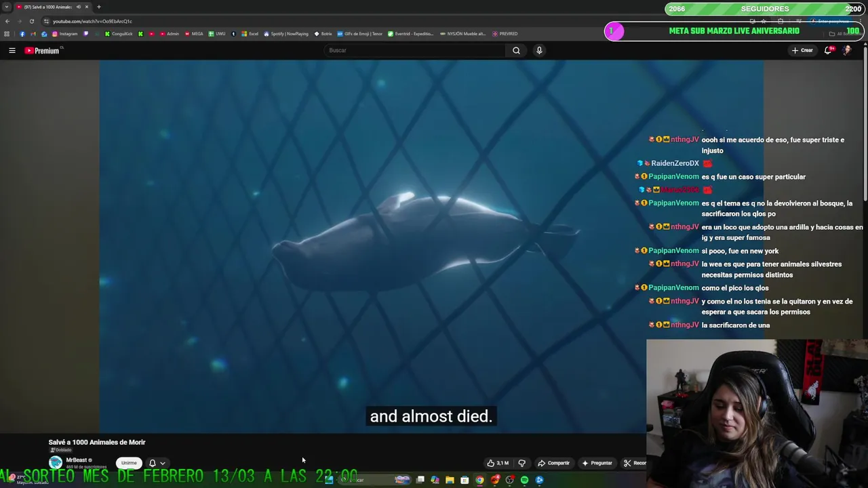
Task: Dislike the video with thumbs-down icon
Action: (x=521, y=463)
